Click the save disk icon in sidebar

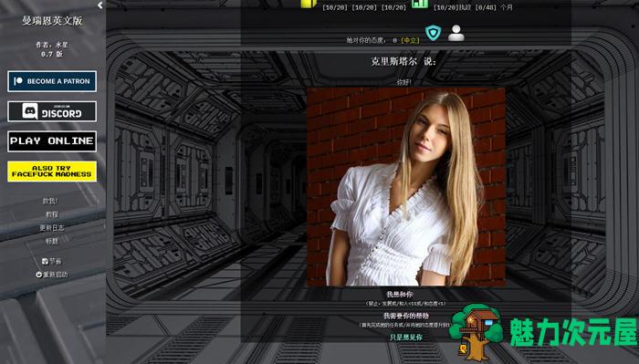click(x=45, y=262)
